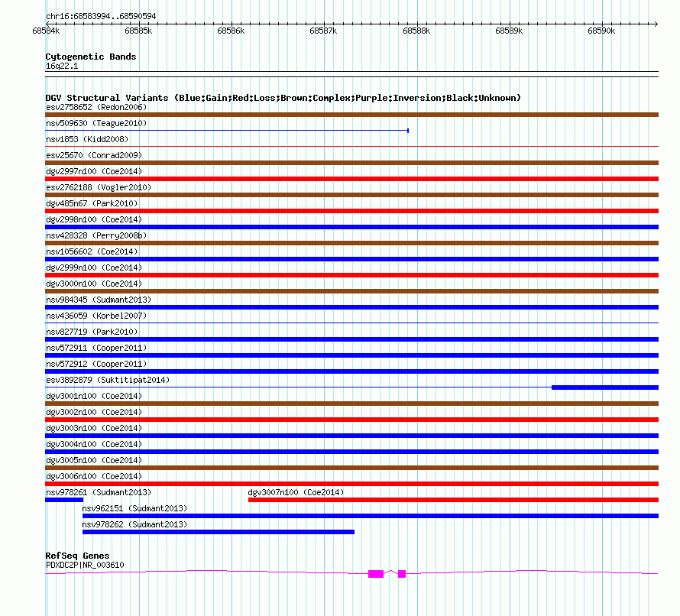
Task: Click the chr16:68583994..68590594 coordinates text
Action: click(101, 17)
